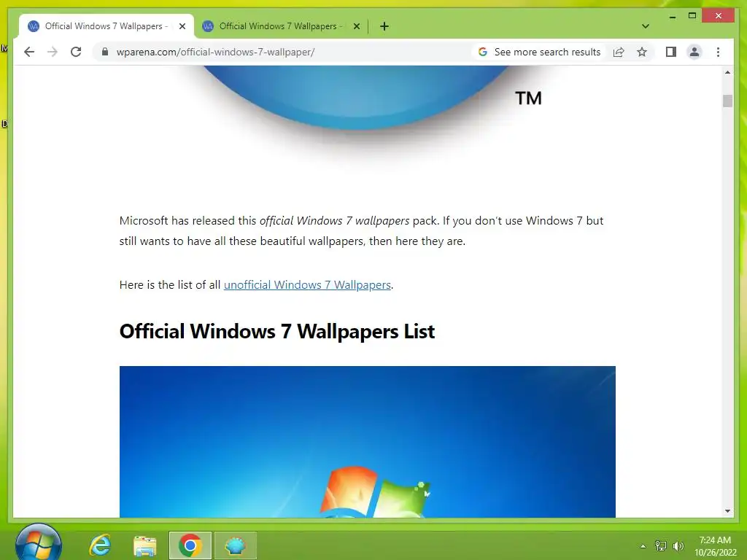Open the Chrome three-dot menu

[718, 52]
